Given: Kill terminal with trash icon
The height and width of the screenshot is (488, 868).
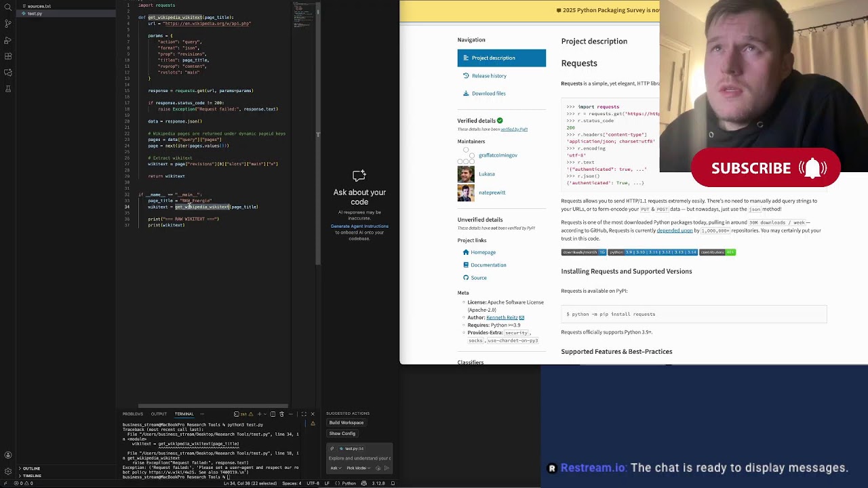Looking at the screenshot, I should [281, 414].
